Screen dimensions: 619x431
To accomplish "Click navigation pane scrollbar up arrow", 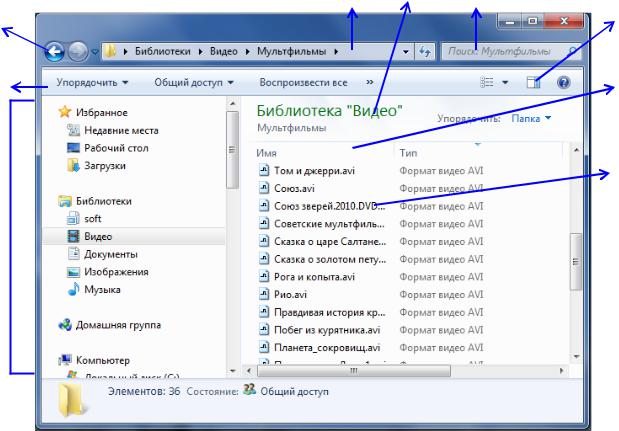I will [233, 103].
